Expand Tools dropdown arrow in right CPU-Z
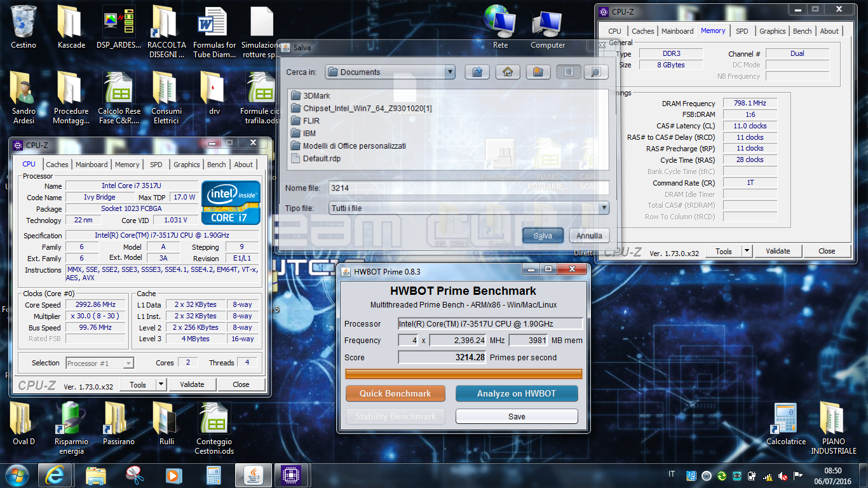Screen dimensions: 868x488 747,251
